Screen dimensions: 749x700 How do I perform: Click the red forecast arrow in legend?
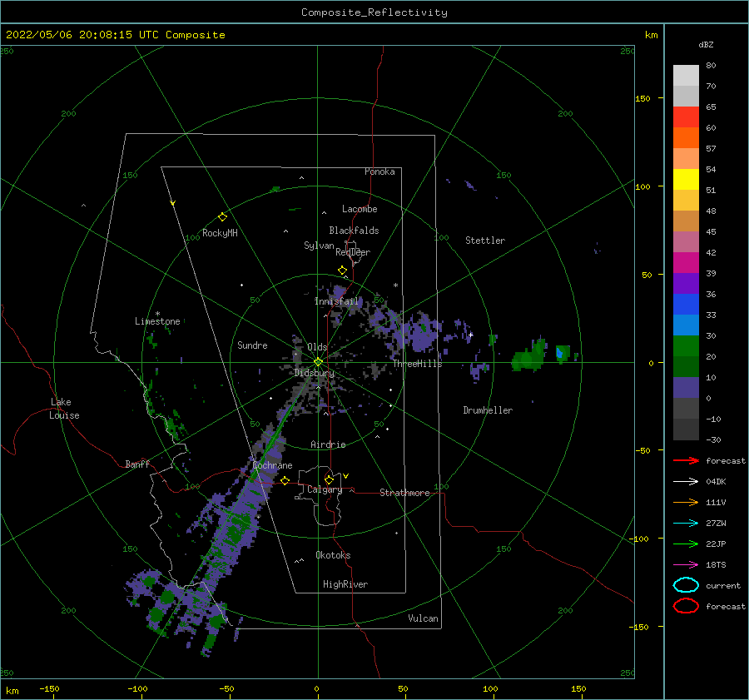coord(686,460)
